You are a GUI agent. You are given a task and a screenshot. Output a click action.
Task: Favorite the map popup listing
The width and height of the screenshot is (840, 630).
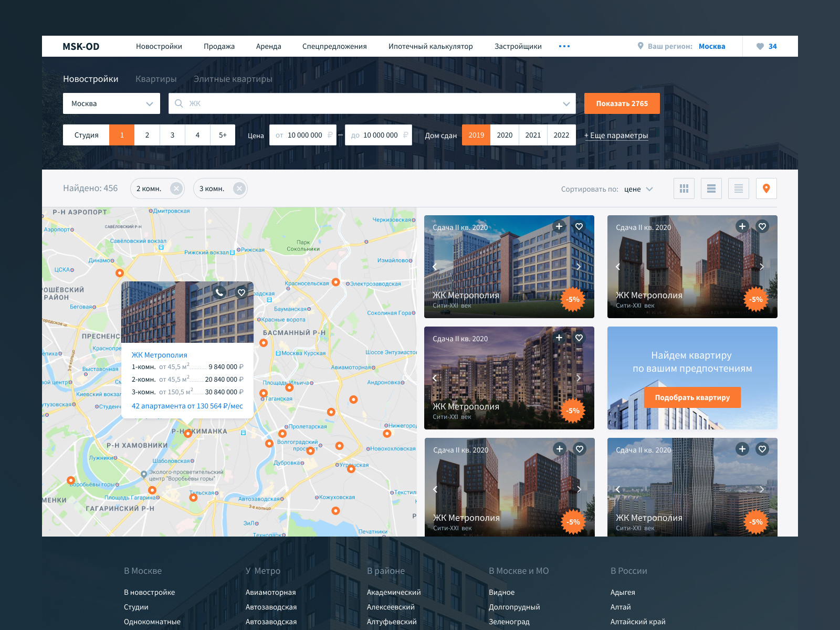[241, 292]
